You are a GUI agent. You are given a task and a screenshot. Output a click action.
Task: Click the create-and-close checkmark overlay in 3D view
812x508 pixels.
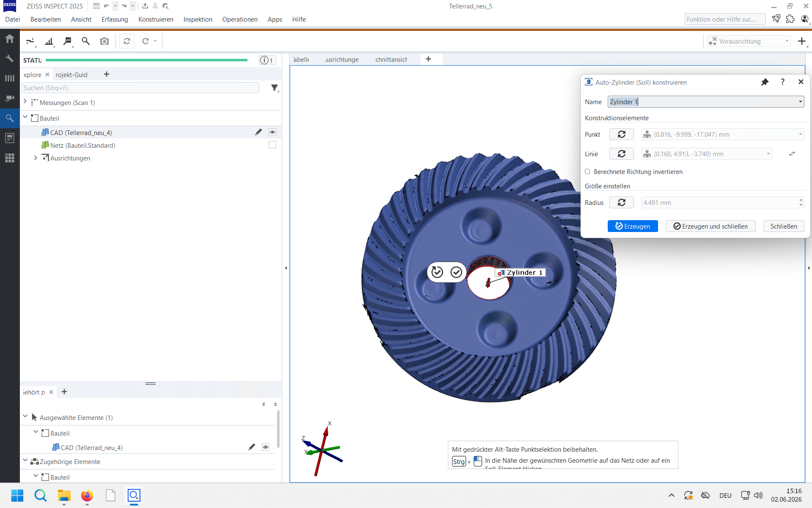(x=456, y=272)
